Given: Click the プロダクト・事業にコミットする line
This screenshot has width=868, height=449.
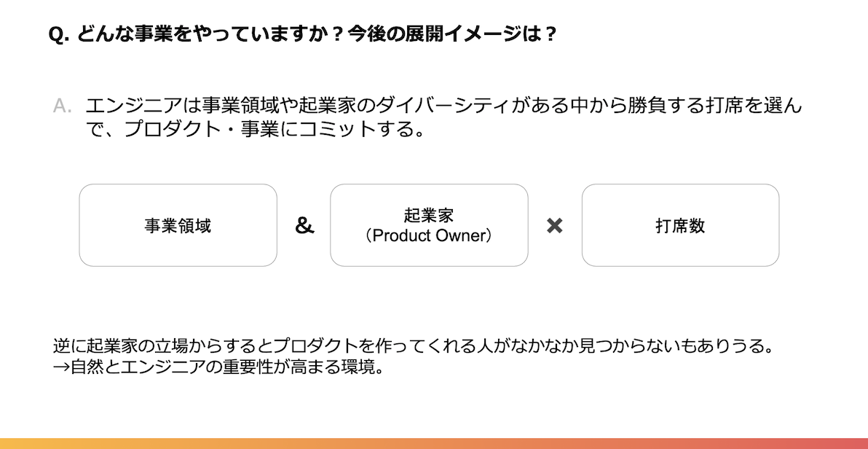Looking at the screenshot, I should pos(255,130).
